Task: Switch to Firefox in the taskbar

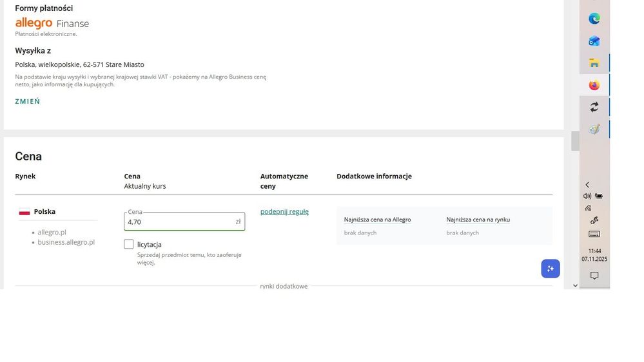Action: pos(594,85)
